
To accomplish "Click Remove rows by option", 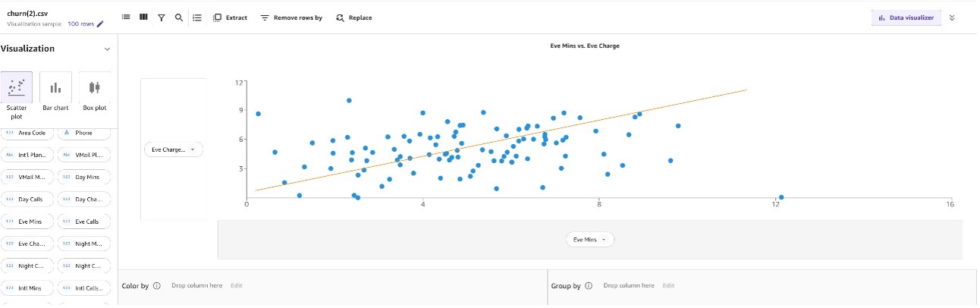I will tap(291, 17).
